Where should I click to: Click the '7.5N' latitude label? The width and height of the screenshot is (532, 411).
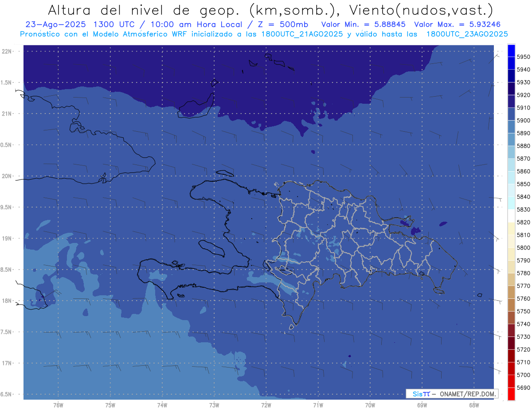tap(6, 332)
